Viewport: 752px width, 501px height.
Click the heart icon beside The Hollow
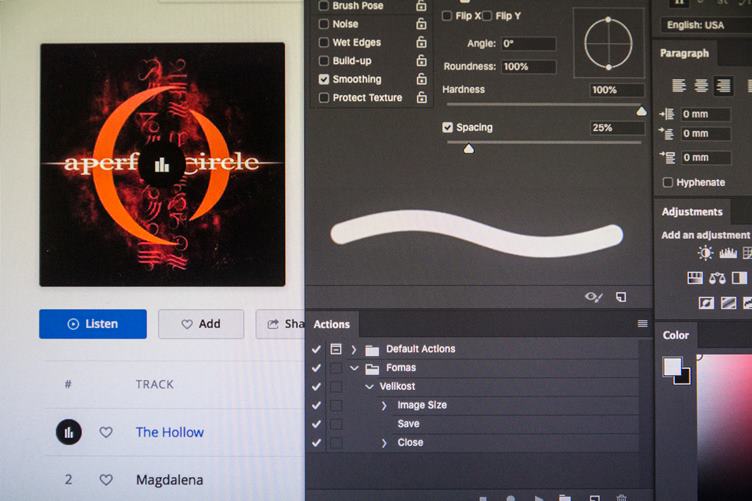(x=106, y=432)
